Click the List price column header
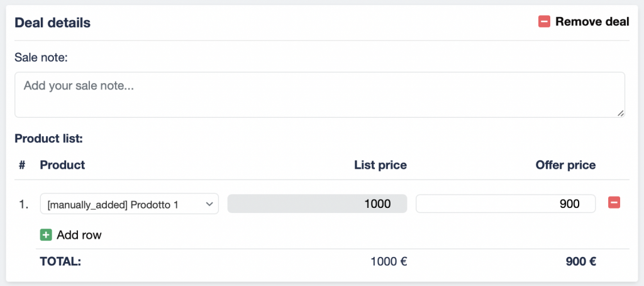Screen dimensions: 644x286 coord(380,165)
